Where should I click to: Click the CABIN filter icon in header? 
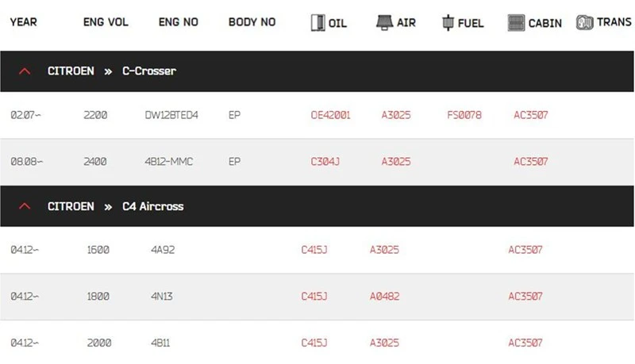point(517,23)
